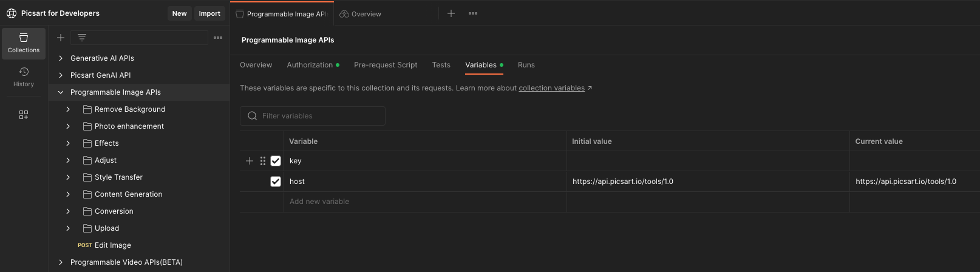Viewport: 980px width, 272px height.
Task: Click the sidebar collections search field
Action: (x=140, y=38)
